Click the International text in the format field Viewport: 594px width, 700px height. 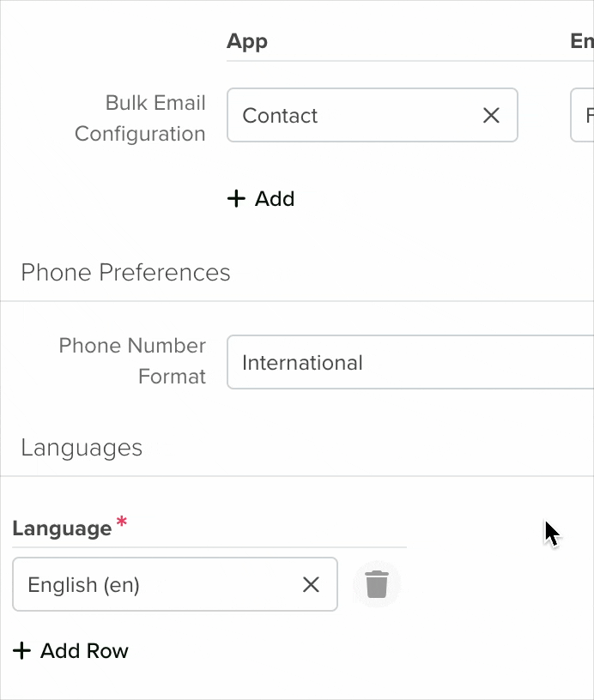pyautogui.click(x=302, y=363)
